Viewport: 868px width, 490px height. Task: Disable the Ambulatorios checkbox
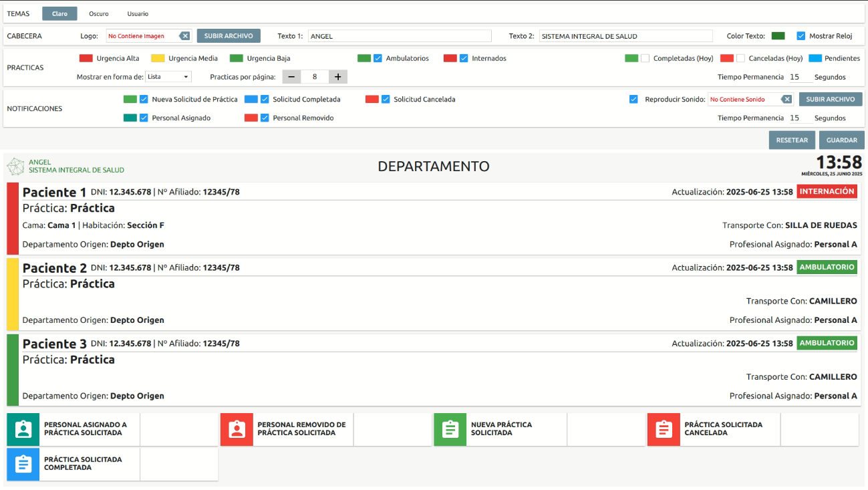[379, 58]
